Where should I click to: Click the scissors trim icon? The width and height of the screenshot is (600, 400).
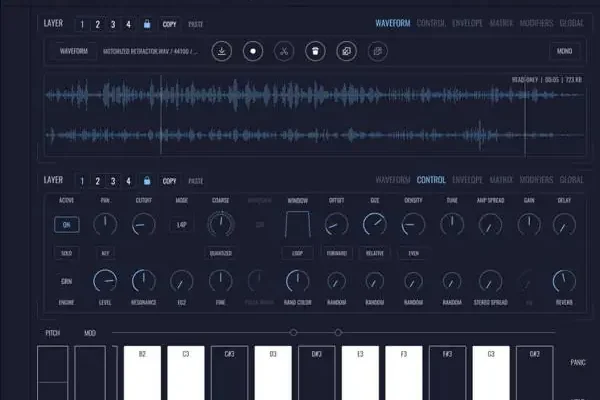tap(283, 50)
